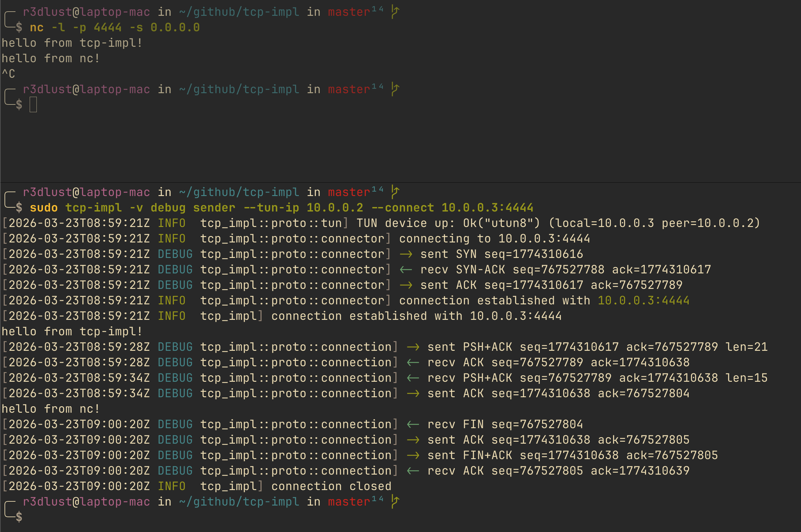Click left arrow icon before 'recv SYN-ACK'
The image size is (801, 532).
pos(406,270)
